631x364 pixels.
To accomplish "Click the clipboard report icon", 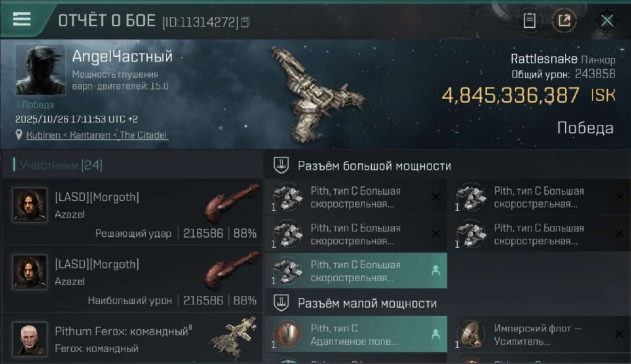I will pos(529,20).
